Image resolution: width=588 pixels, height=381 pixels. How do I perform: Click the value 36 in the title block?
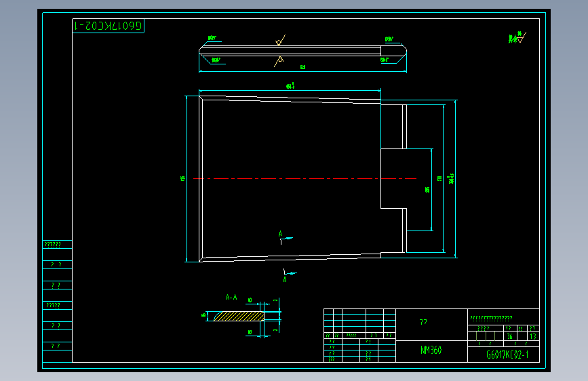509,336
